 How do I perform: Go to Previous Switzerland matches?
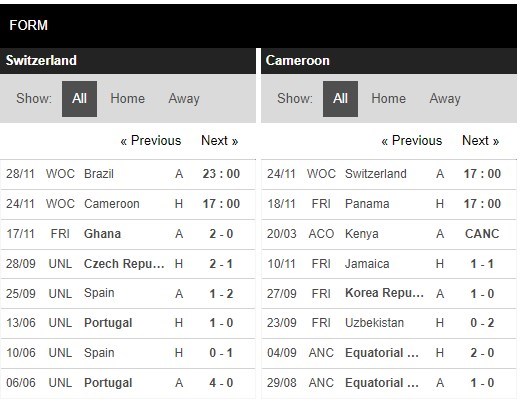click(x=151, y=141)
